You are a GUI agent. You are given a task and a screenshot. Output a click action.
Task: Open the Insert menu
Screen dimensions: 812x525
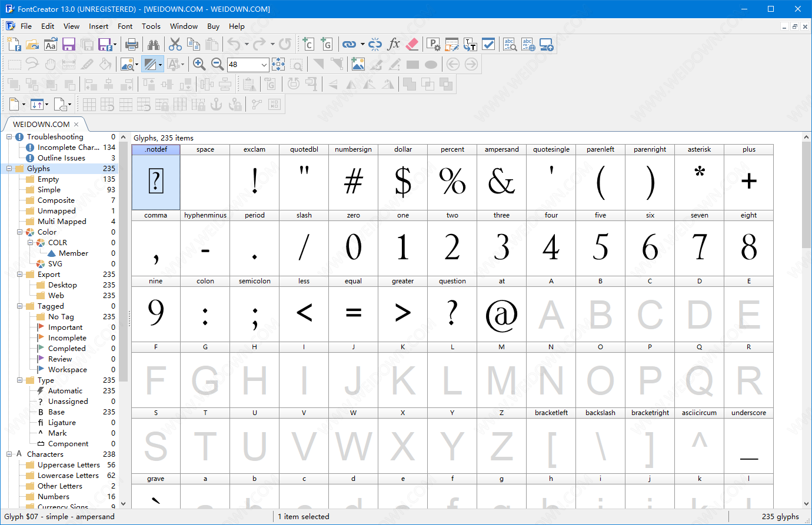point(98,26)
